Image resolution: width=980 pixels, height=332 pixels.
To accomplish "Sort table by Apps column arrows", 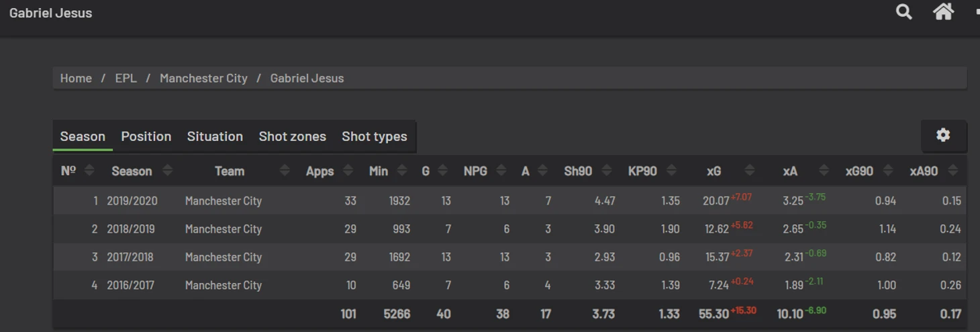I will [x=348, y=171].
